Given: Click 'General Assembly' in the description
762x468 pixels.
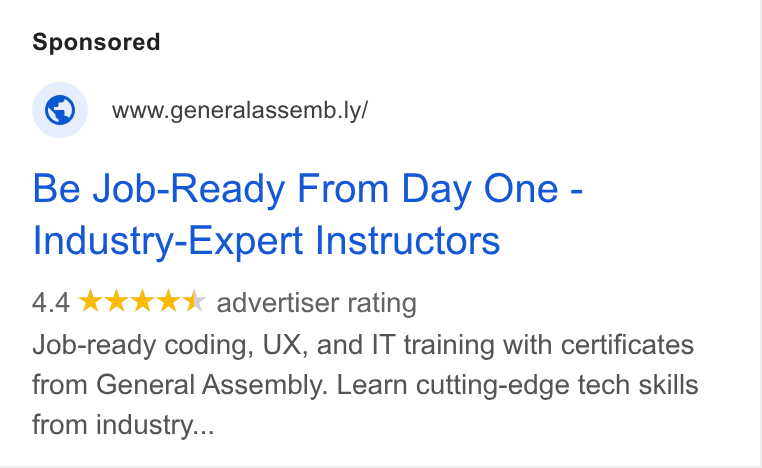Looking at the screenshot, I should pos(209,385).
